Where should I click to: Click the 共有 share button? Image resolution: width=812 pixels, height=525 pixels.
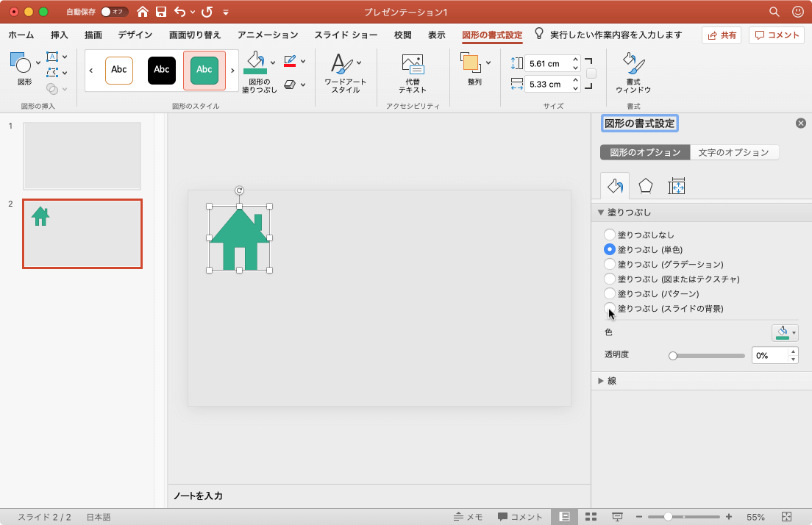721,35
